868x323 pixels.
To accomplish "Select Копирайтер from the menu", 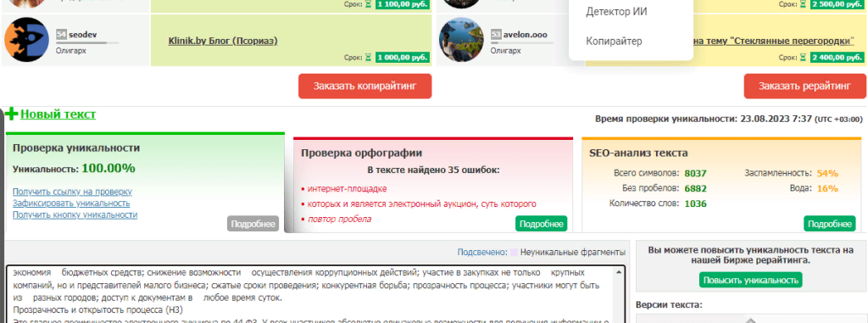I will (x=614, y=41).
